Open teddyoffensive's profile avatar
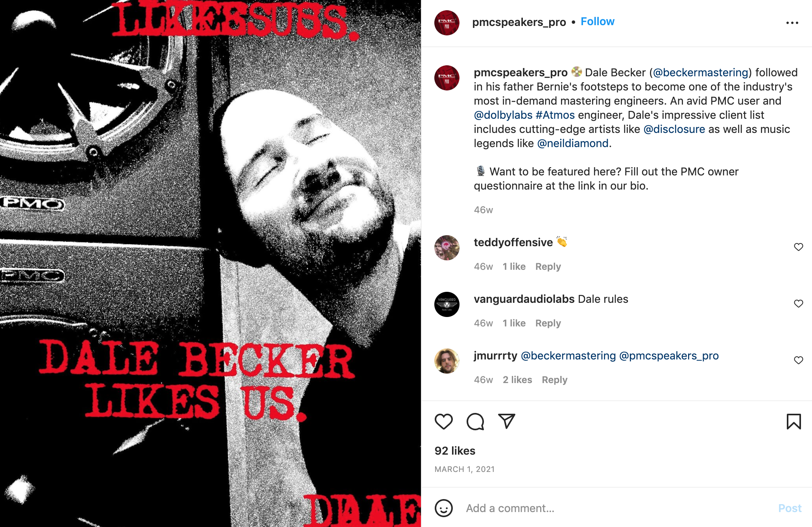This screenshot has width=812, height=527. (447, 248)
